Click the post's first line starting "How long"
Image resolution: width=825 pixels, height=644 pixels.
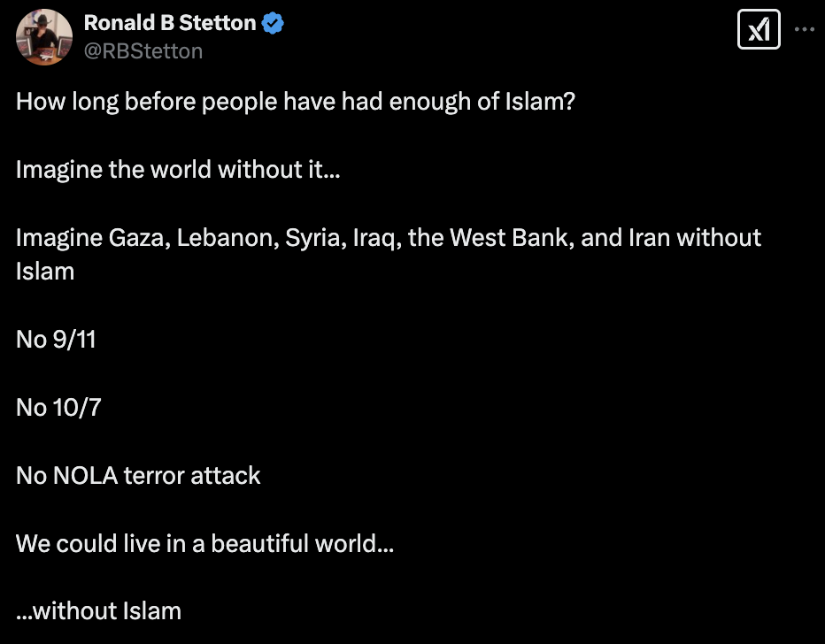[x=295, y=101]
